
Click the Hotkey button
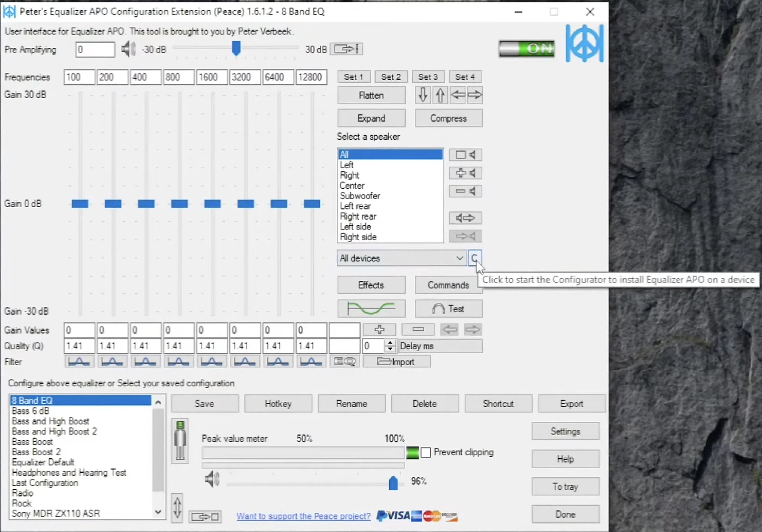click(x=278, y=404)
